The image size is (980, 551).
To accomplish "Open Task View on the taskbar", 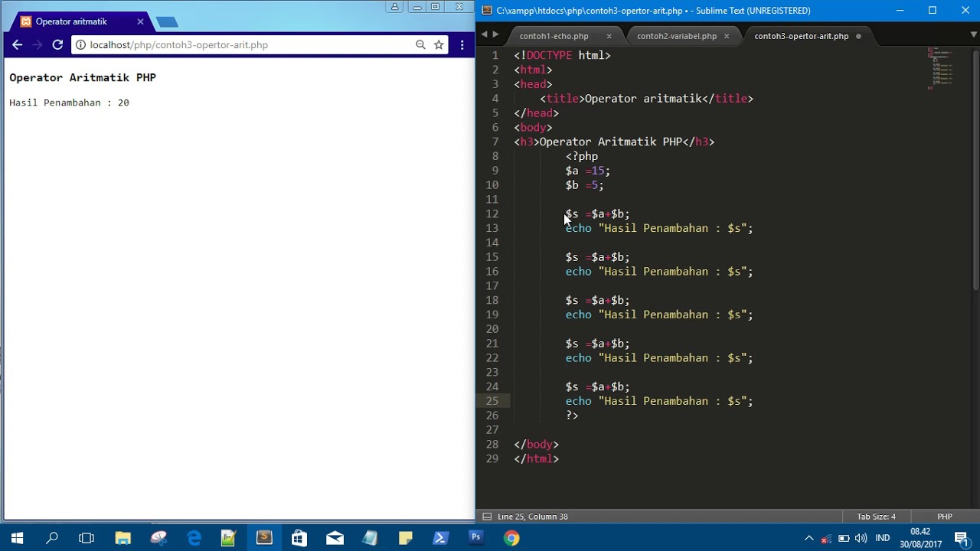I will pos(87,538).
